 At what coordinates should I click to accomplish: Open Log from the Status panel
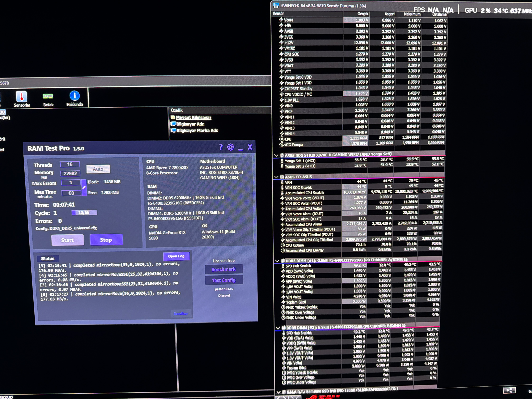176,256
